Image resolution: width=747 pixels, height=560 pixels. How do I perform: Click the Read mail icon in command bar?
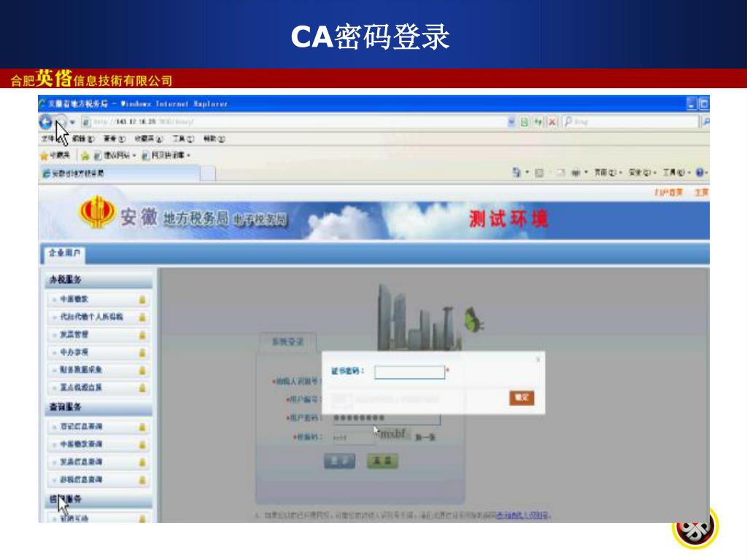click(x=561, y=173)
